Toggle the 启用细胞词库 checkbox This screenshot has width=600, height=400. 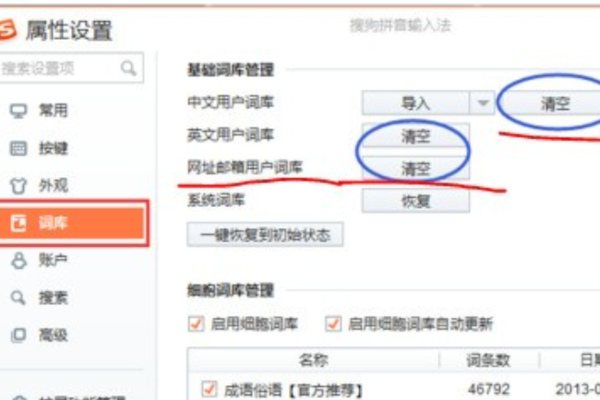pos(196,324)
